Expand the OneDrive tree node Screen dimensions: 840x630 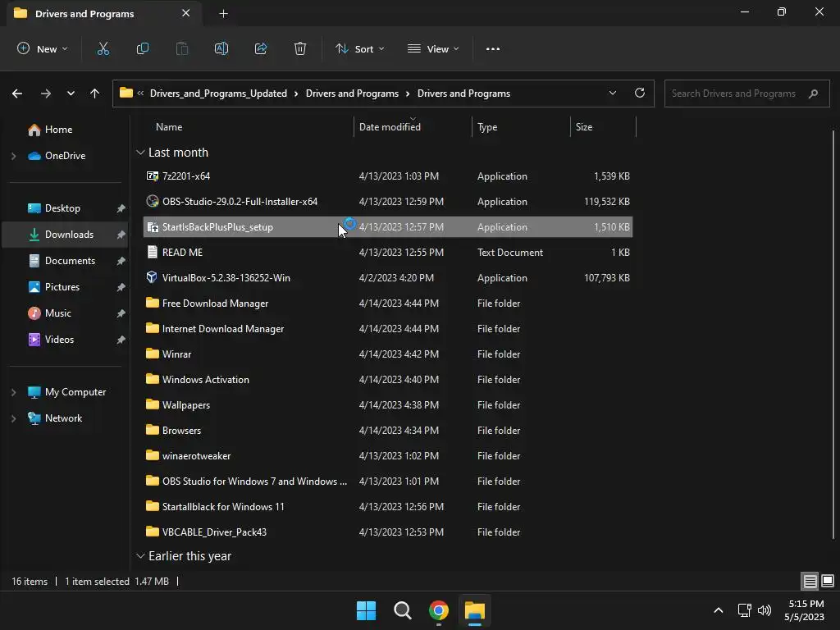[x=14, y=156]
